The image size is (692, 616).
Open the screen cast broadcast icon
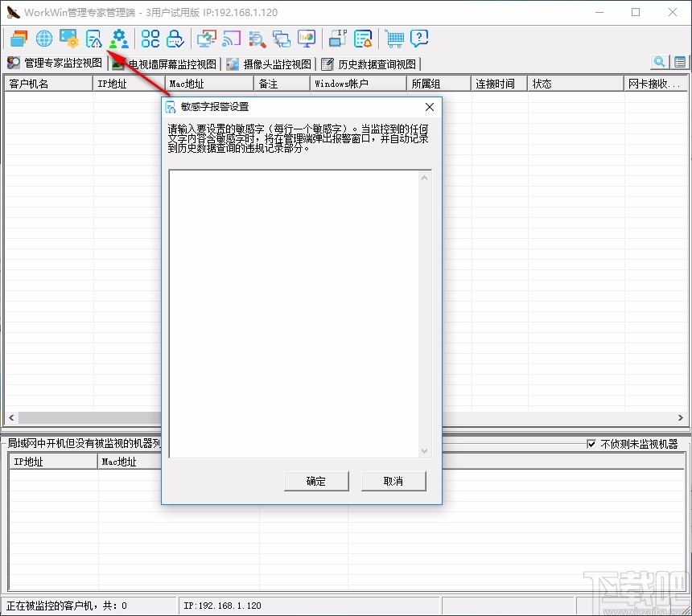[x=232, y=39]
